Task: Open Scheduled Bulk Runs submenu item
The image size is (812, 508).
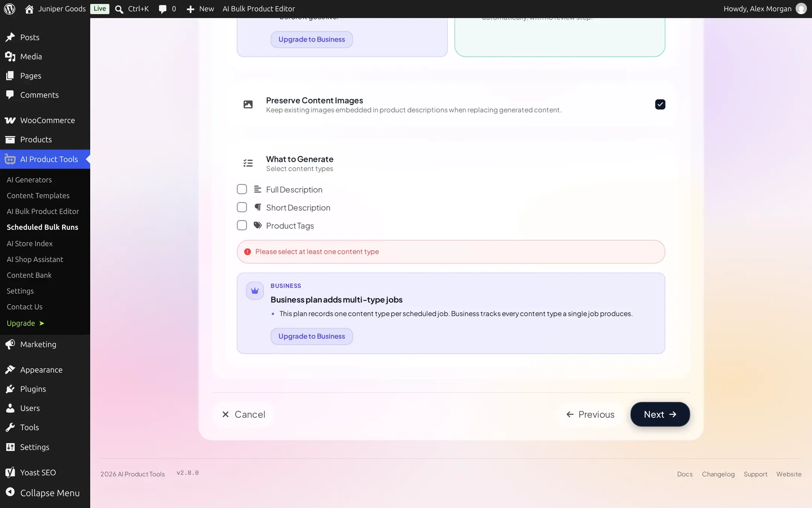Action: tap(42, 227)
